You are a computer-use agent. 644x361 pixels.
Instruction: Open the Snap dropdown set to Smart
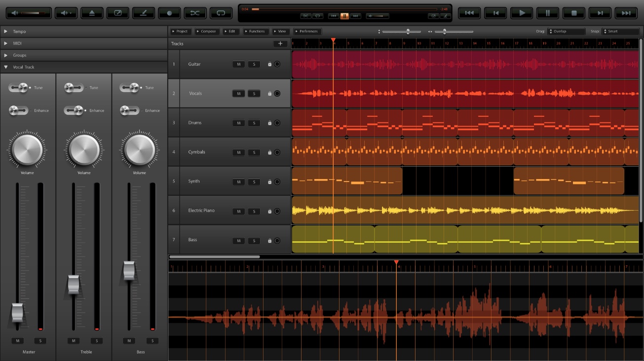[x=620, y=32]
